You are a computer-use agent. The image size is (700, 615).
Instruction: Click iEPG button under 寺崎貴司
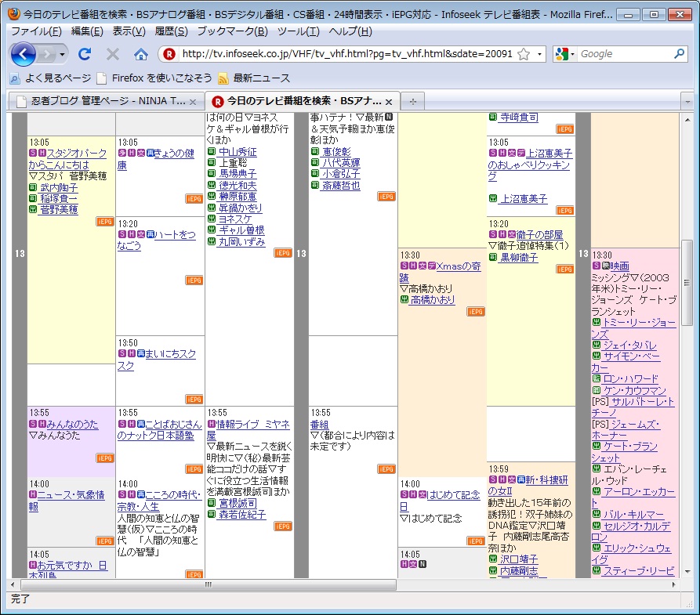tap(564, 129)
